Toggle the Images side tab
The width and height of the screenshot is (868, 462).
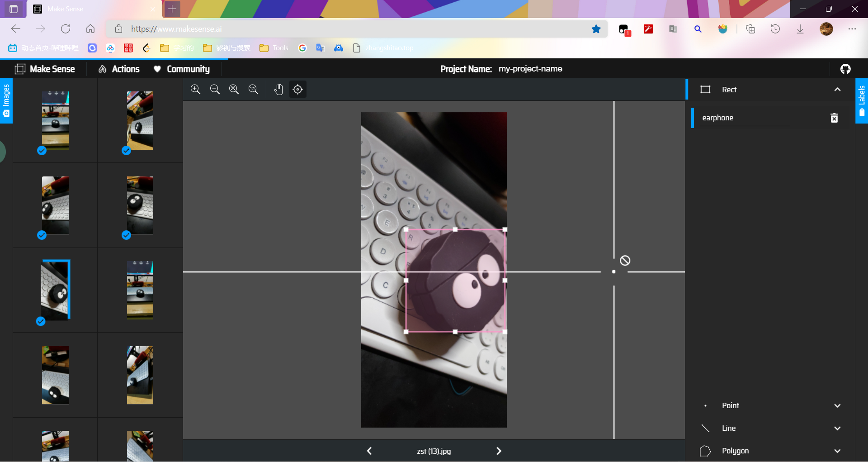click(x=6, y=100)
